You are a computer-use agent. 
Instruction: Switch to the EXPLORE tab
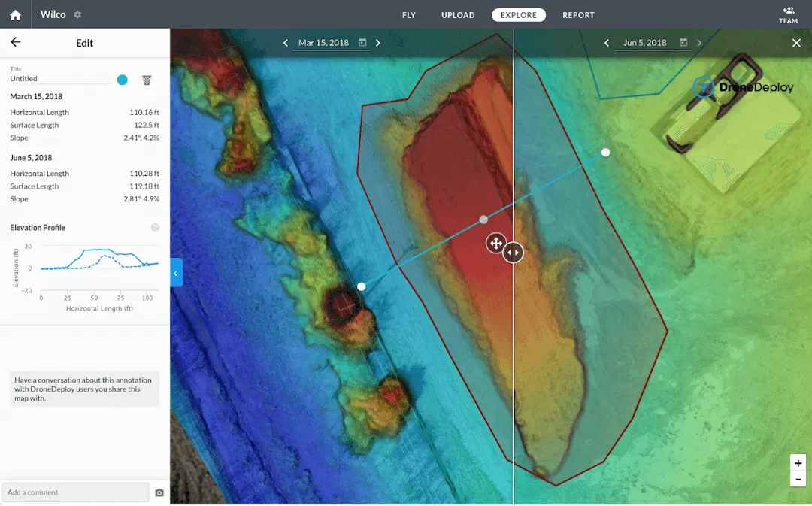click(518, 14)
